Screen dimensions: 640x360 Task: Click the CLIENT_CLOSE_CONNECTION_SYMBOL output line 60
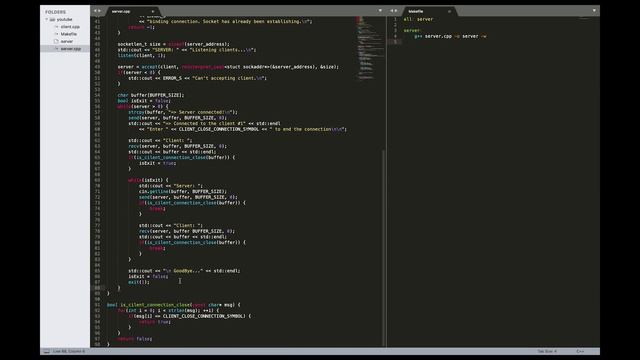[x=242, y=129]
